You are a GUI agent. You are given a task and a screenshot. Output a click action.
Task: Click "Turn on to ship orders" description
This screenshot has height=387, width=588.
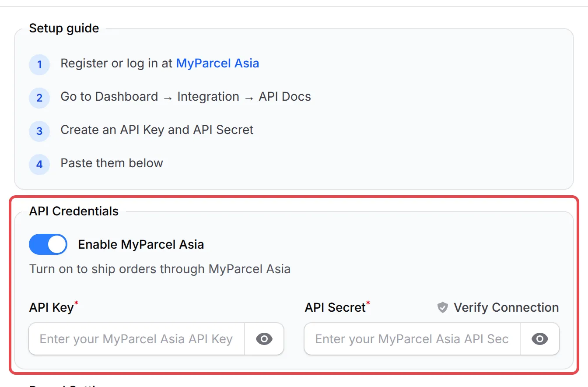point(160,269)
